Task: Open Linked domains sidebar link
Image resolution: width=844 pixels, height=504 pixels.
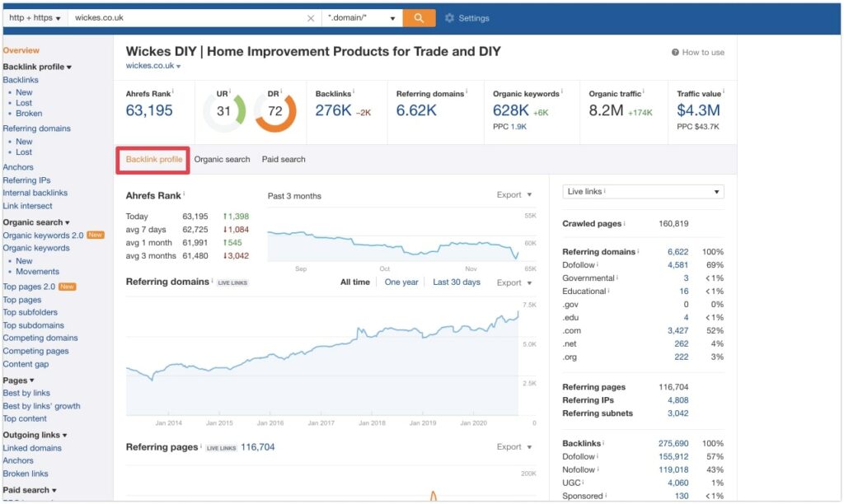Action: (x=32, y=448)
